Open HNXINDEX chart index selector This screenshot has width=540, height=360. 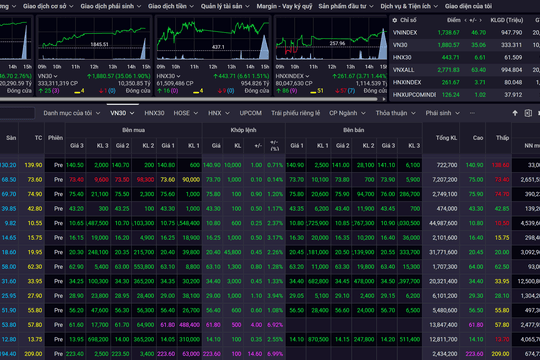[292, 76]
